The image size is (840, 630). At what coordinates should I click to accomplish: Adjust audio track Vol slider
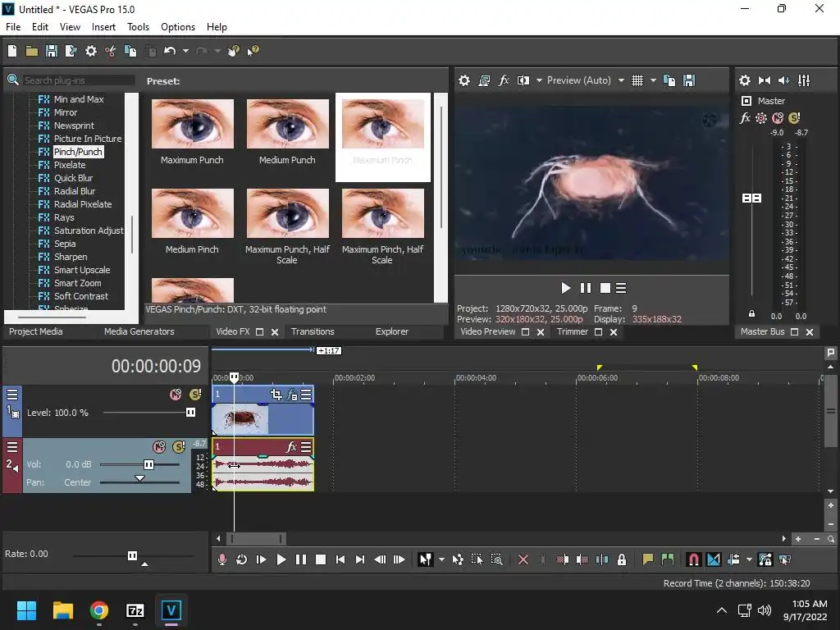click(x=148, y=464)
